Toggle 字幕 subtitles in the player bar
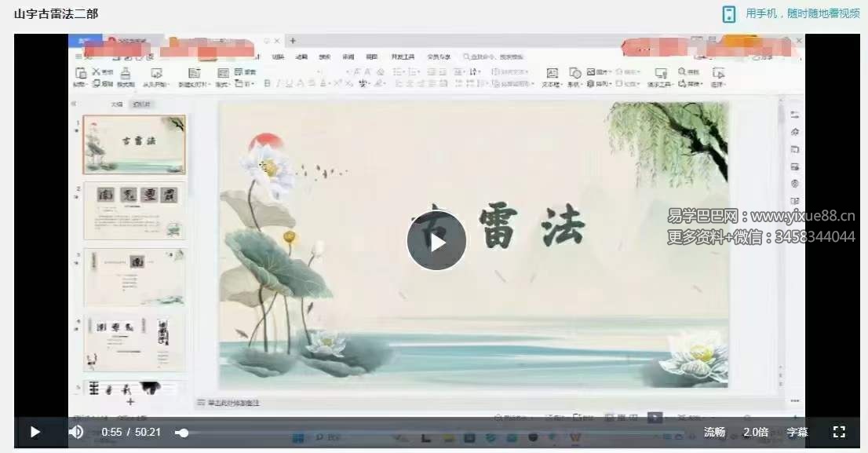This screenshot has width=868, height=453. (x=797, y=432)
